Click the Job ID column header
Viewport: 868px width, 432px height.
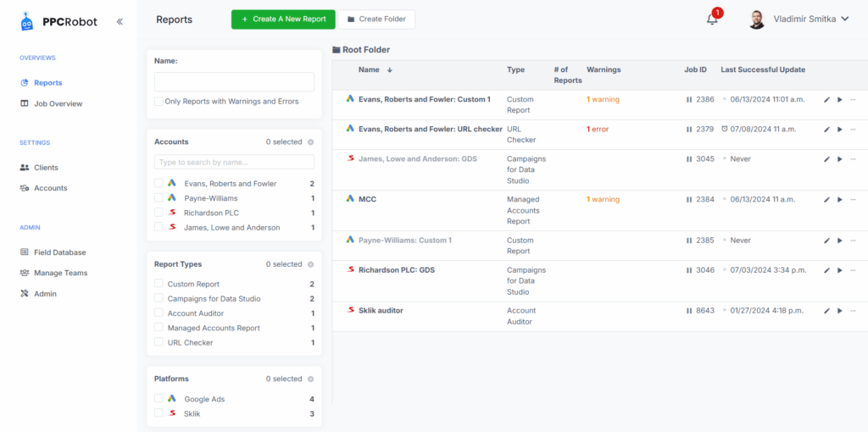pos(695,69)
